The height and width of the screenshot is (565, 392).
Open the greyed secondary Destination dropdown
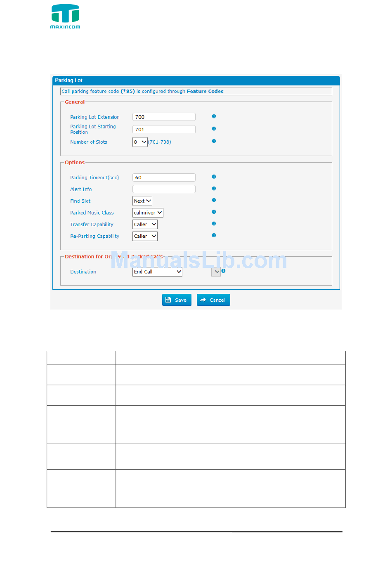tap(216, 272)
